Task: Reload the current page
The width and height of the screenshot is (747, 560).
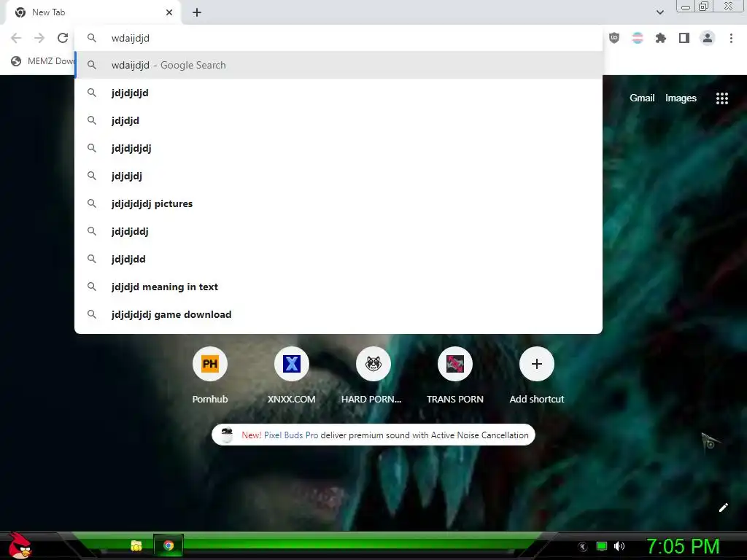Action: (x=63, y=38)
